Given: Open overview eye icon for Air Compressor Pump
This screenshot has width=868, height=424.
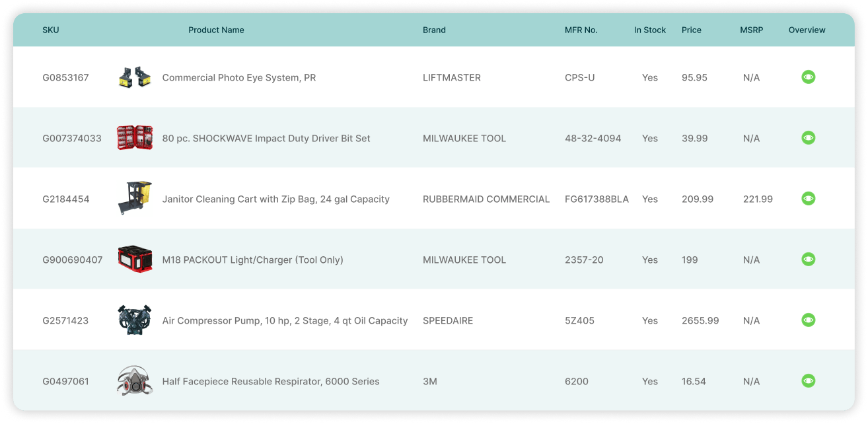Looking at the screenshot, I should click(x=808, y=320).
